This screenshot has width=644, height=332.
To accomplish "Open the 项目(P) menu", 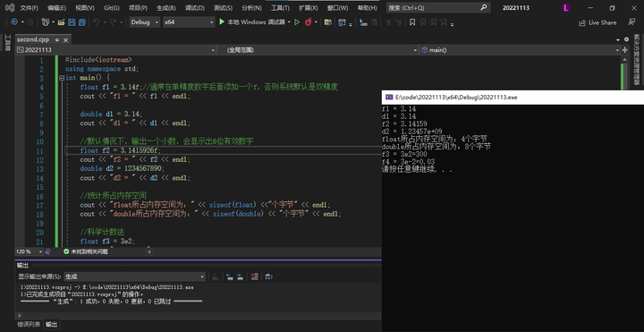I will (x=138, y=8).
